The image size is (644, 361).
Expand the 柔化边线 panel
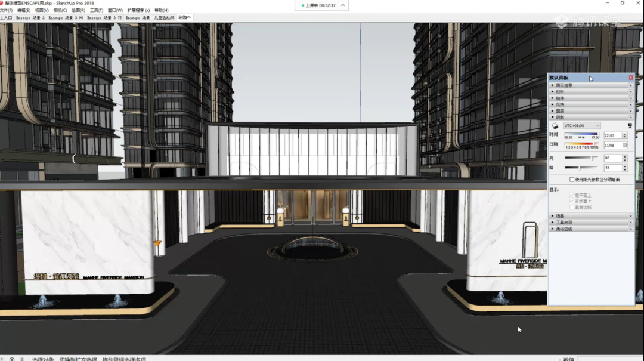click(x=552, y=229)
